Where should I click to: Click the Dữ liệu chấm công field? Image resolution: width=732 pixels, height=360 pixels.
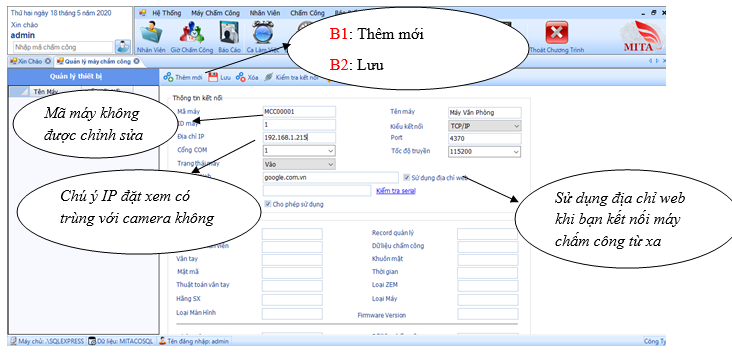click(x=487, y=247)
